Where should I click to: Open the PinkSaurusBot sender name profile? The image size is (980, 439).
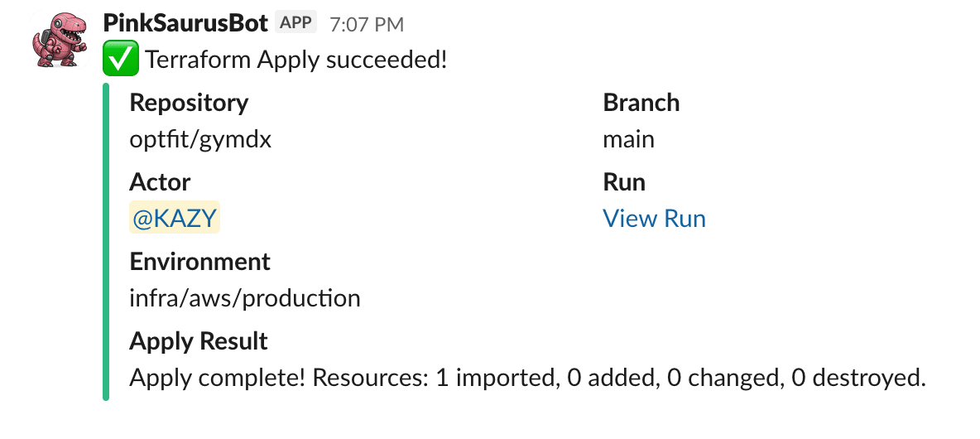point(185,23)
